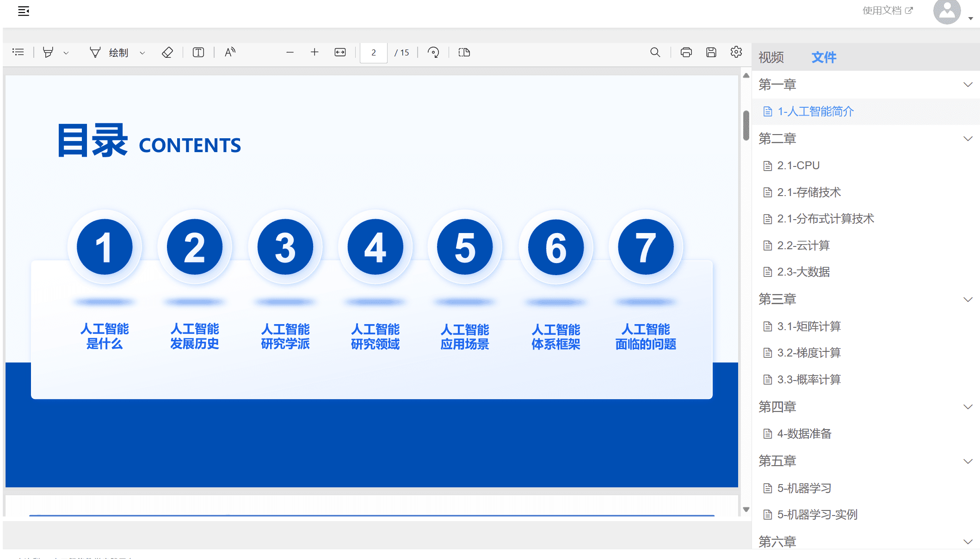
Task: Toggle the top-left sidebar collapse icon
Action: [x=24, y=11]
